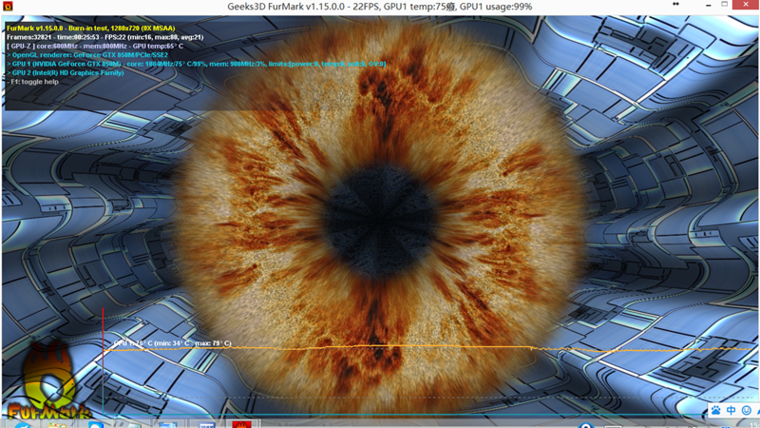Viewport: 760px width, 428px height.
Task: Click the paw icon in IME bar
Action: 715,411
